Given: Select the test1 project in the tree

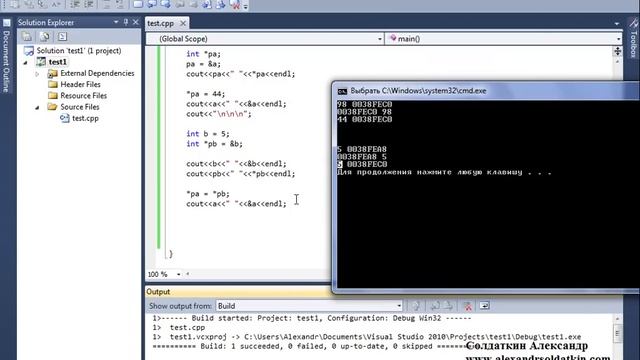Looking at the screenshot, I should (x=58, y=62).
